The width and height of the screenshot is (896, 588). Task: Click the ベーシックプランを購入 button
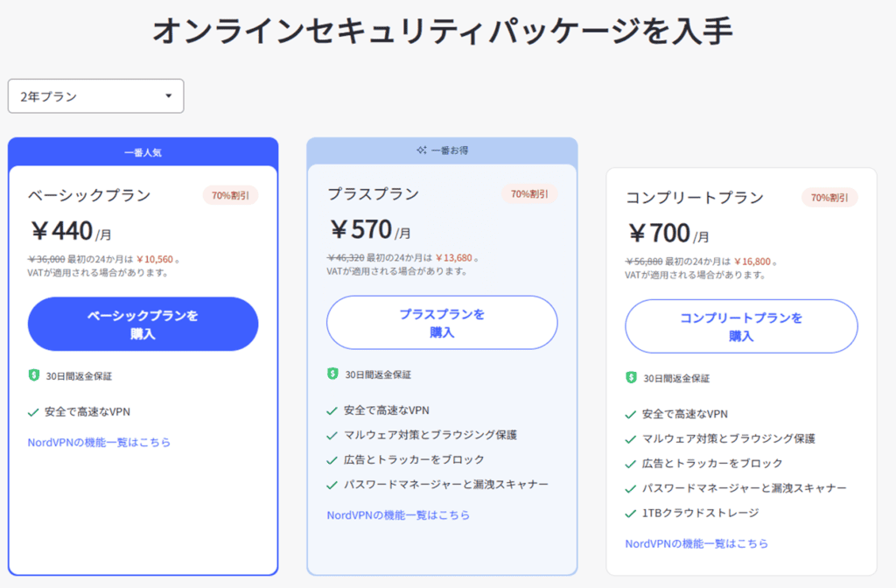(x=143, y=324)
